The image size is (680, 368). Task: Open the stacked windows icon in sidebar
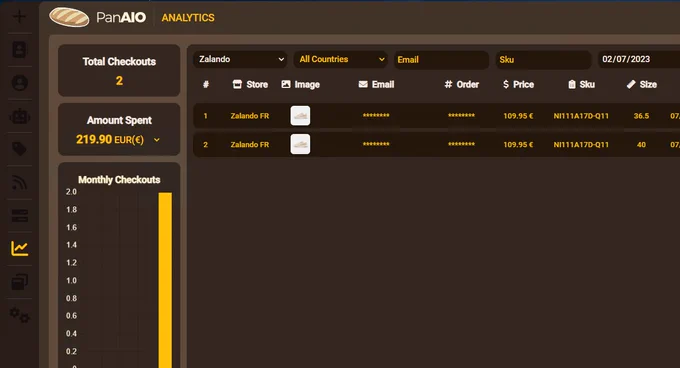[20, 282]
